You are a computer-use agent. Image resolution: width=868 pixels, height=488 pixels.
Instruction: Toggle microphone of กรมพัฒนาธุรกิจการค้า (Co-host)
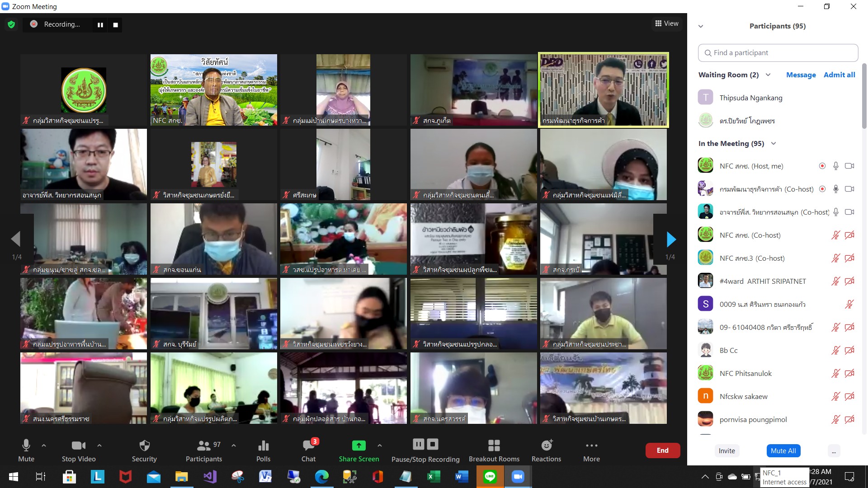point(836,189)
